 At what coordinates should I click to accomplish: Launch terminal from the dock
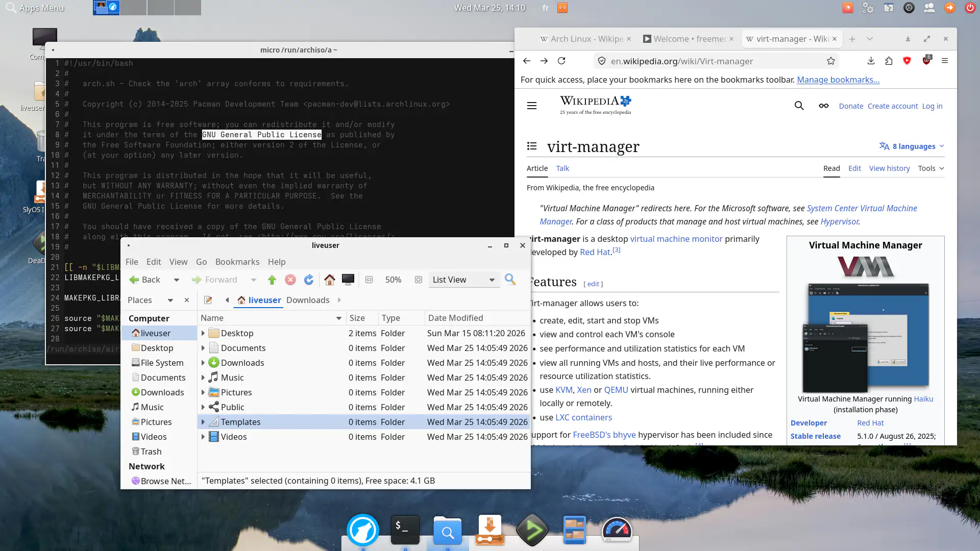(405, 531)
